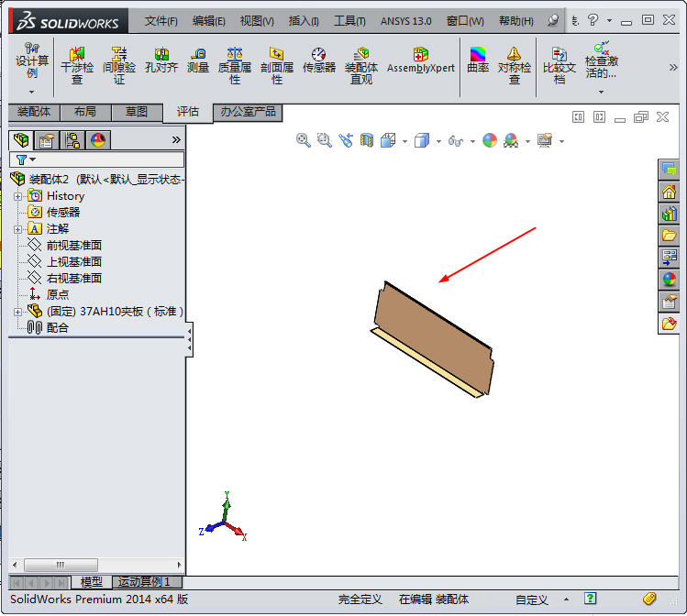Launch AssemblyXpert from the toolbar

coord(420,60)
